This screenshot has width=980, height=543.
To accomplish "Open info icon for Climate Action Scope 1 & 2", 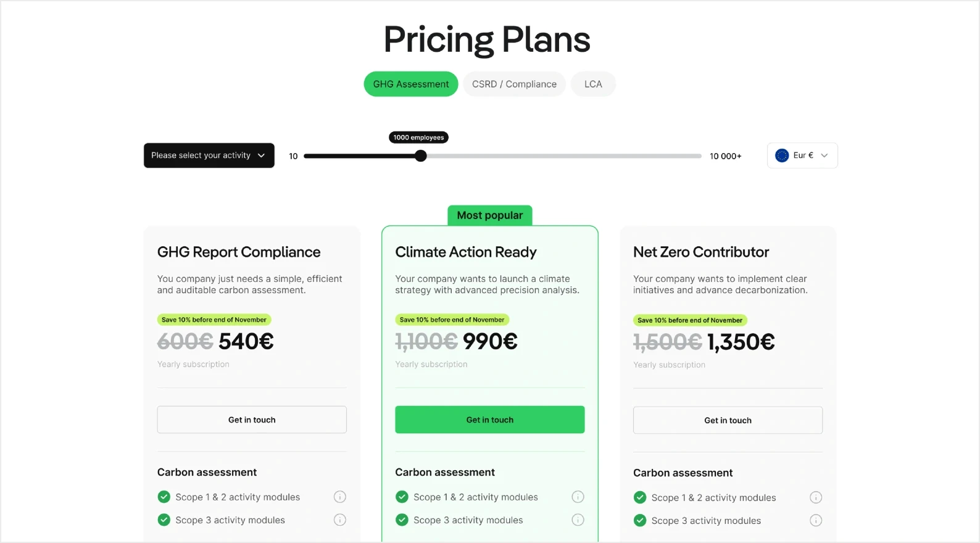I will (578, 497).
